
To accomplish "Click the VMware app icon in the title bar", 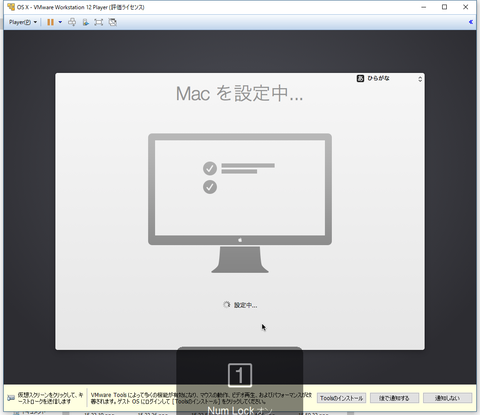I will point(11,7).
